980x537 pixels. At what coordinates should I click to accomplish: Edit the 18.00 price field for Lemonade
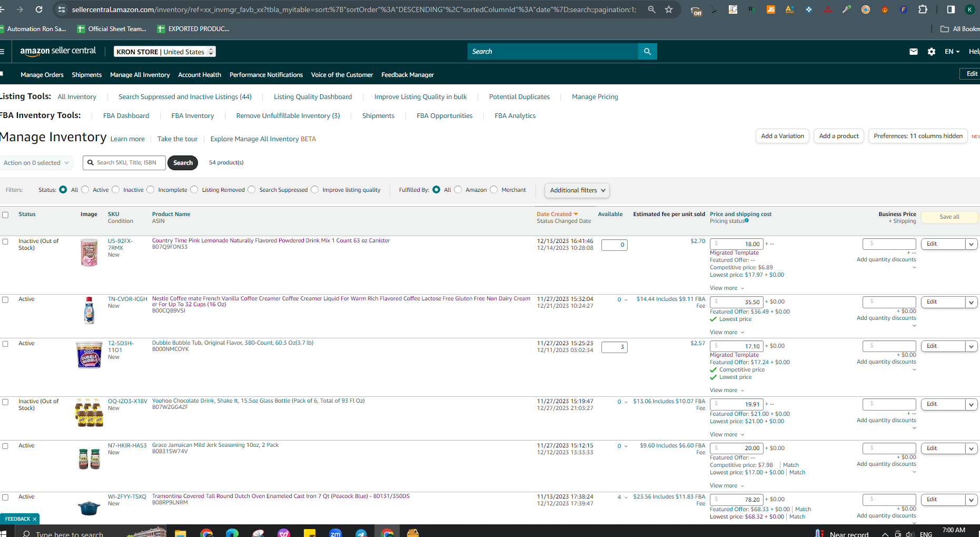736,244
